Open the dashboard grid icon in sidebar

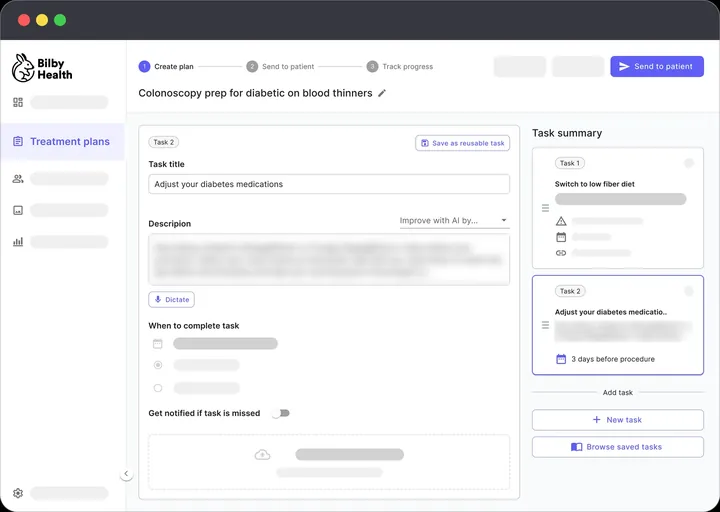18,102
